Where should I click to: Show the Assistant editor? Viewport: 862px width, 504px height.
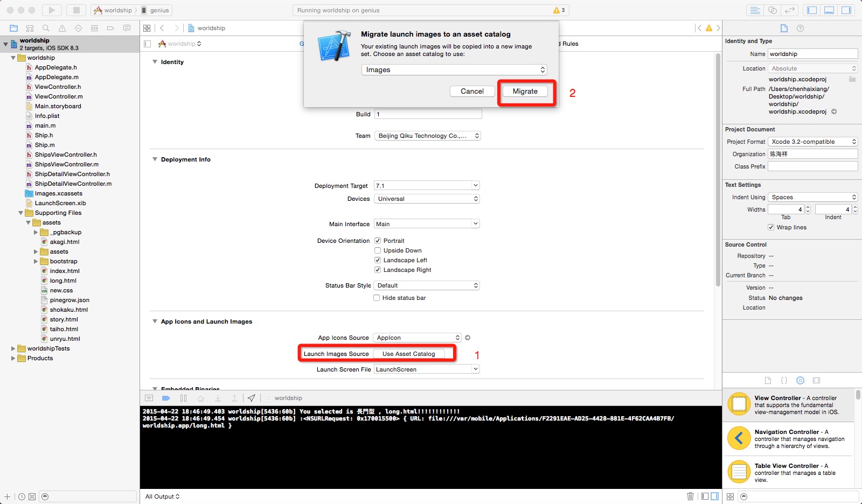(x=773, y=10)
